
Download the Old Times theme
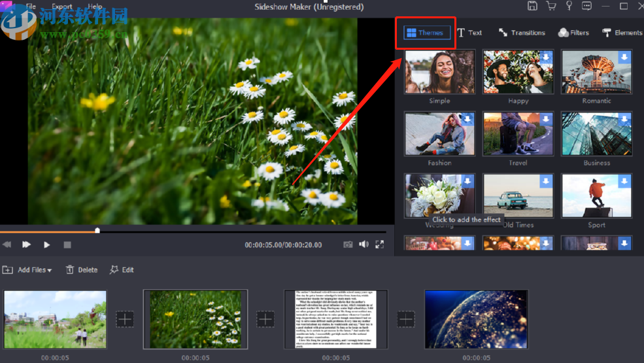click(x=546, y=181)
